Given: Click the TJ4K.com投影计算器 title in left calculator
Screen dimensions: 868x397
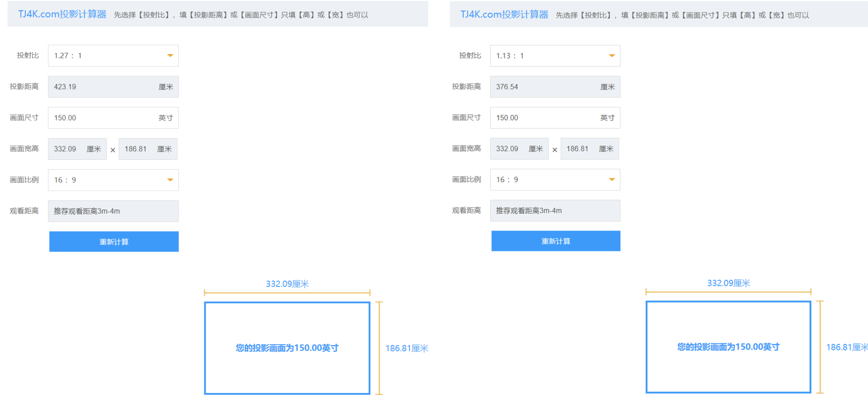Looking at the screenshot, I should (62, 14).
